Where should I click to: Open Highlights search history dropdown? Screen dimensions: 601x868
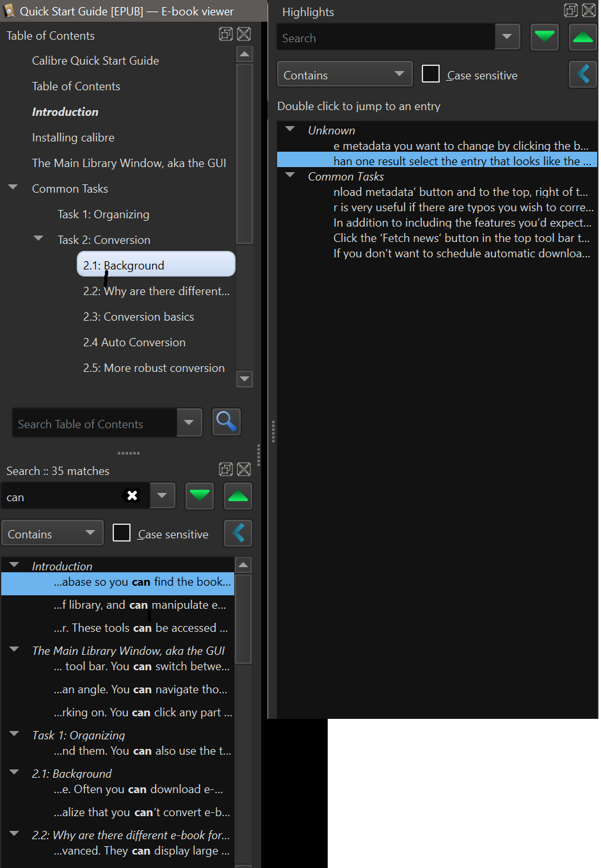click(x=508, y=37)
